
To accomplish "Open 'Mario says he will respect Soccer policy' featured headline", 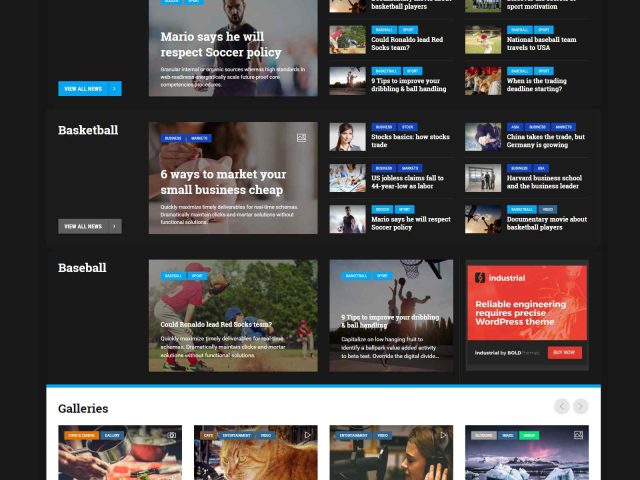I will click(221, 44).
